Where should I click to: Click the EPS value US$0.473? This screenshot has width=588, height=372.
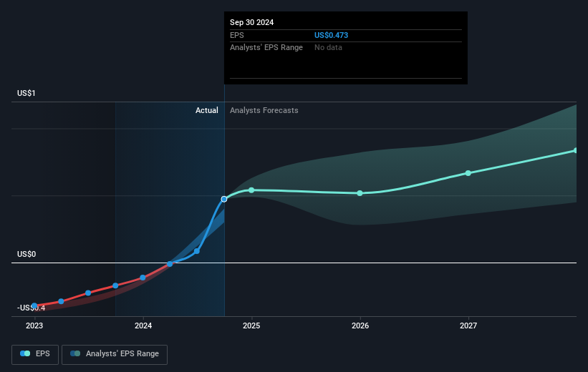(x=331, y=35)
